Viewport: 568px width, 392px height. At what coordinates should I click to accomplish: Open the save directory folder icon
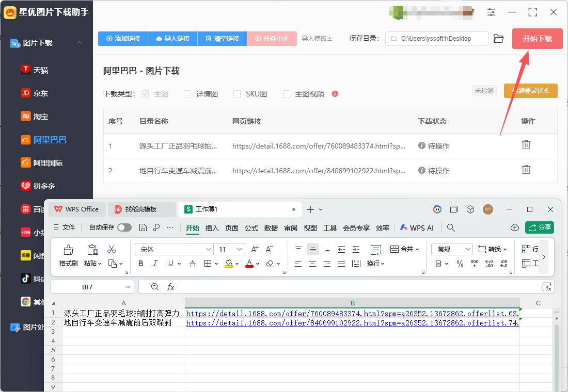pos(498,39)
